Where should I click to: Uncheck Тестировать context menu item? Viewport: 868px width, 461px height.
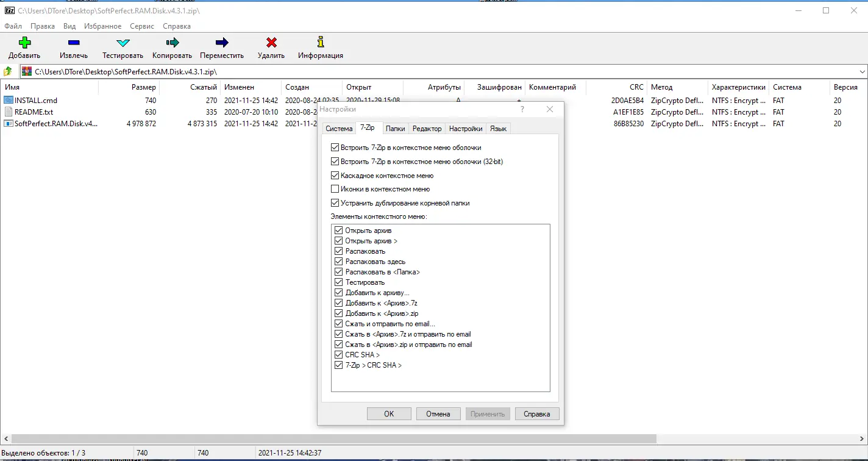point(339,282)
